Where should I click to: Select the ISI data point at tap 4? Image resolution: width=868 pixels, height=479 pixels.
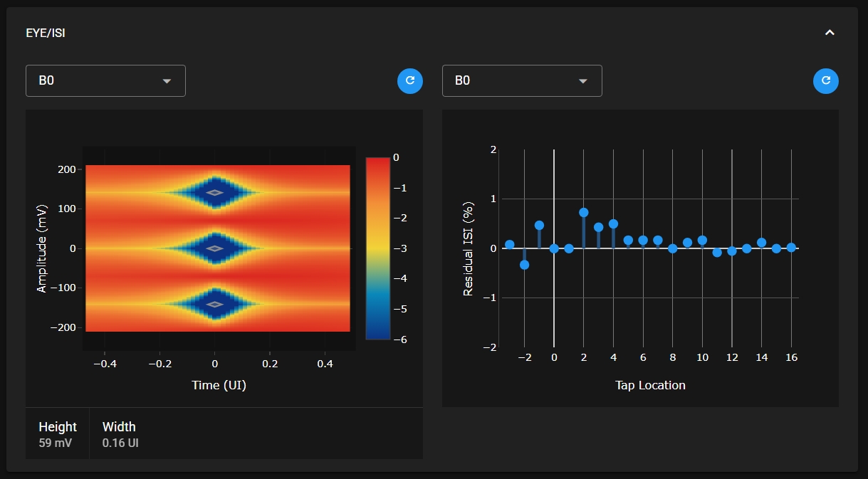613,223
